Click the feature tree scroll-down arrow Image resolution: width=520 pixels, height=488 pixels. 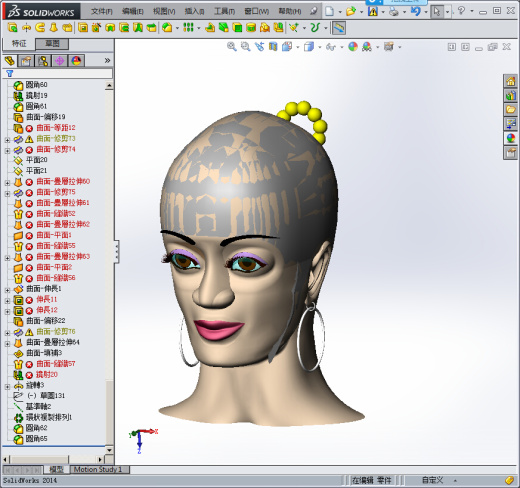point(109,450)
